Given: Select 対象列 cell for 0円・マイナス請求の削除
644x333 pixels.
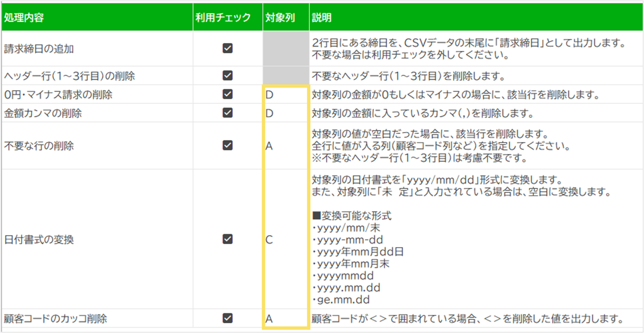Looking at the screenshot, I should (285, 94).
